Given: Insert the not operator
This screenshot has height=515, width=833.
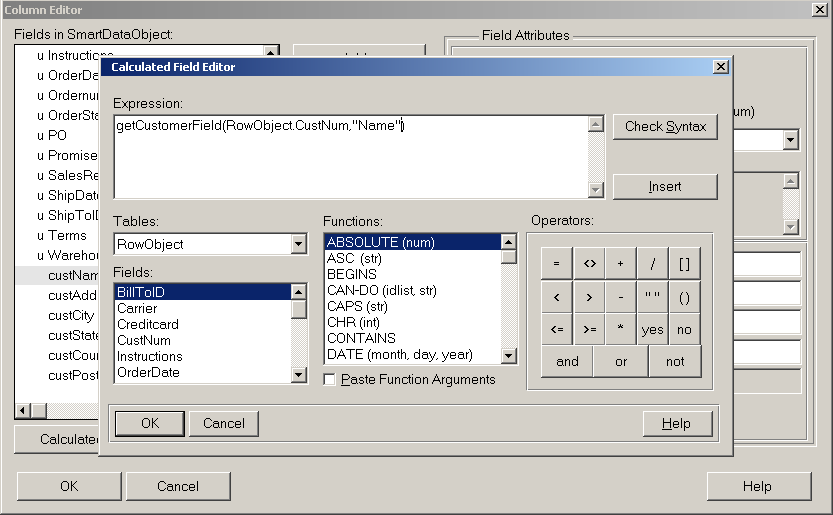Looking at the screenshot, I should tap(675, 361).
